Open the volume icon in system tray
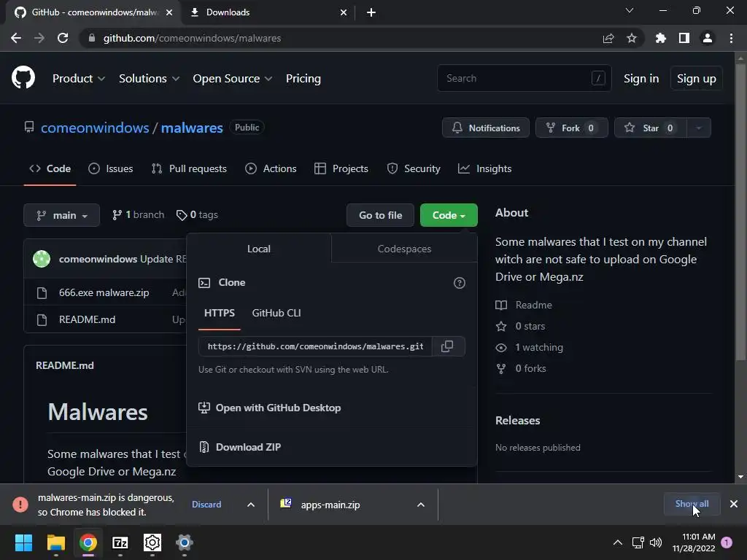The height and width of the screenshot is (560, 747). point(656,542)
